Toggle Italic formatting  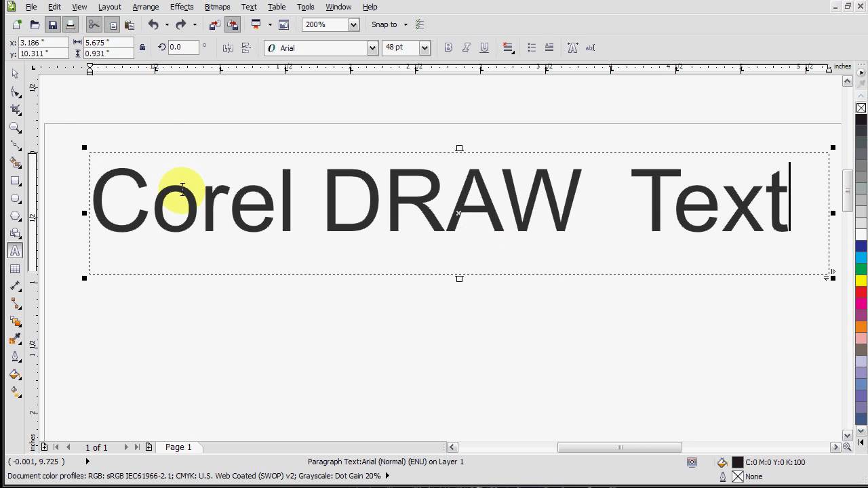tap(466, 47)
